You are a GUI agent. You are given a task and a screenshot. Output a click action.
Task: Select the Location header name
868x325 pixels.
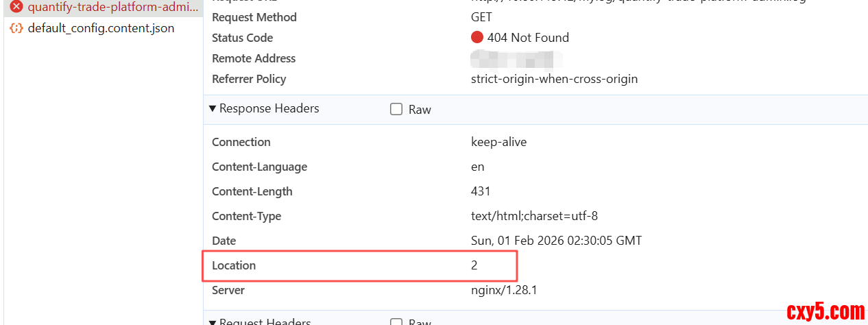pyautogui.click(x=234, y=265)
